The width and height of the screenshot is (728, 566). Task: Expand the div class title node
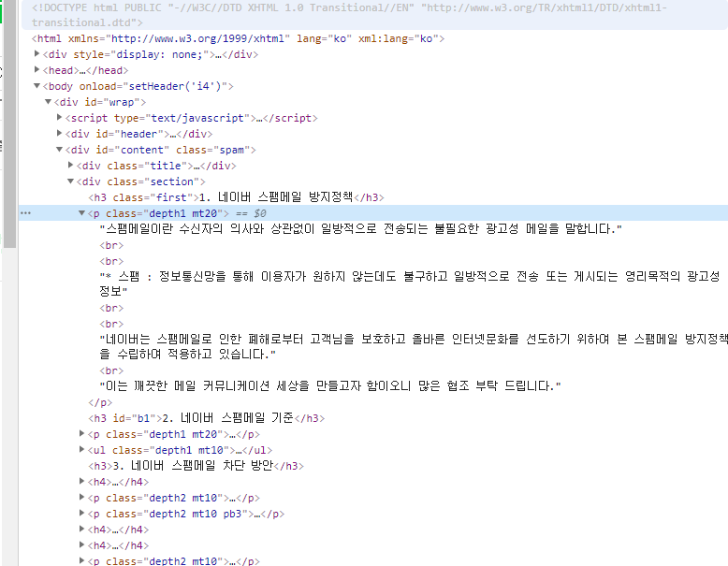(x=70, y=165)
